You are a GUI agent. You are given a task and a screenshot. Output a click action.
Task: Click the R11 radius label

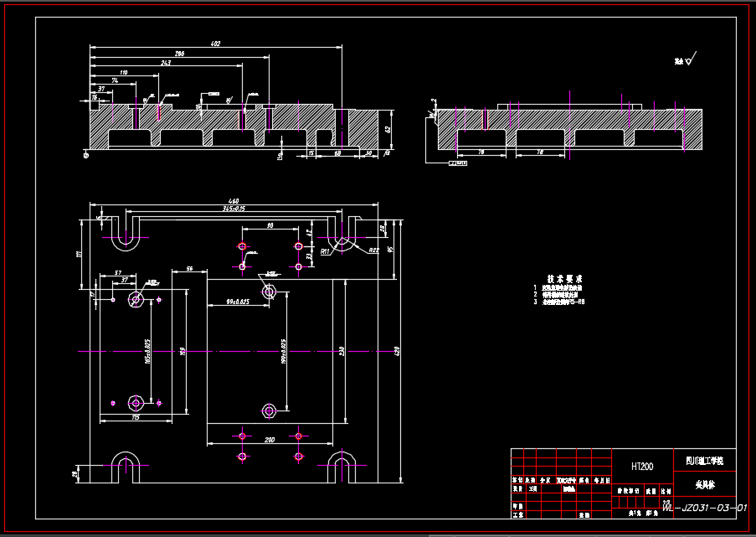(325, 251)
